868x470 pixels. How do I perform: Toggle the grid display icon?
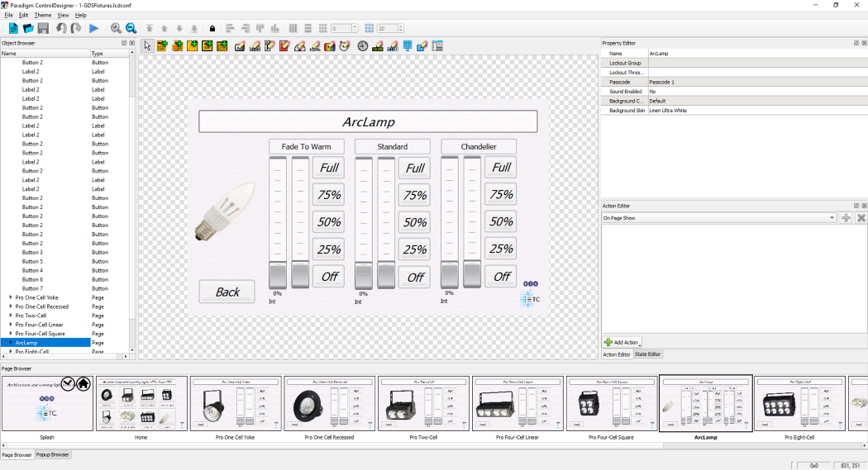tap(370, 28)
